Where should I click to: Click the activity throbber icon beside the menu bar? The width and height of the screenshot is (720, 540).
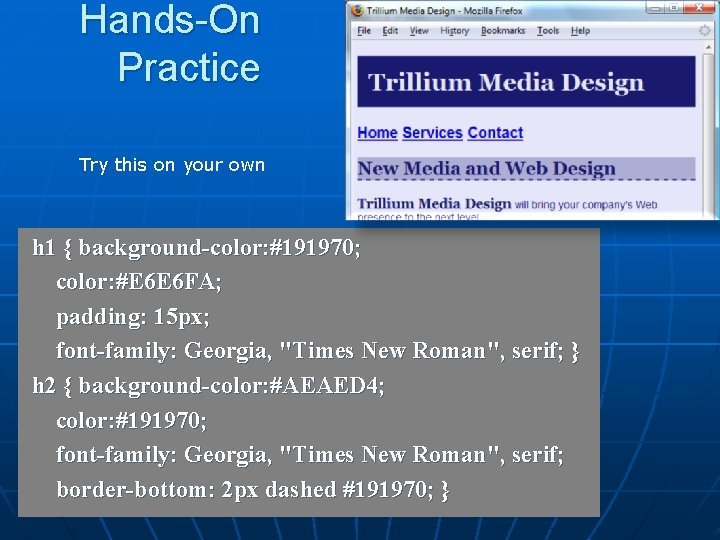(703, 31)
